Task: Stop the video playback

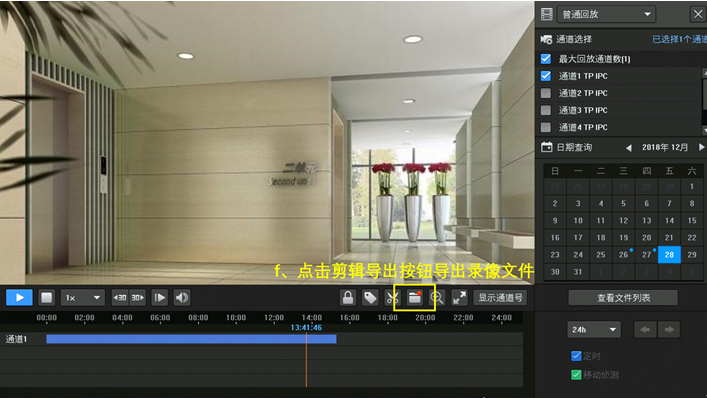Action: (46, 298)
